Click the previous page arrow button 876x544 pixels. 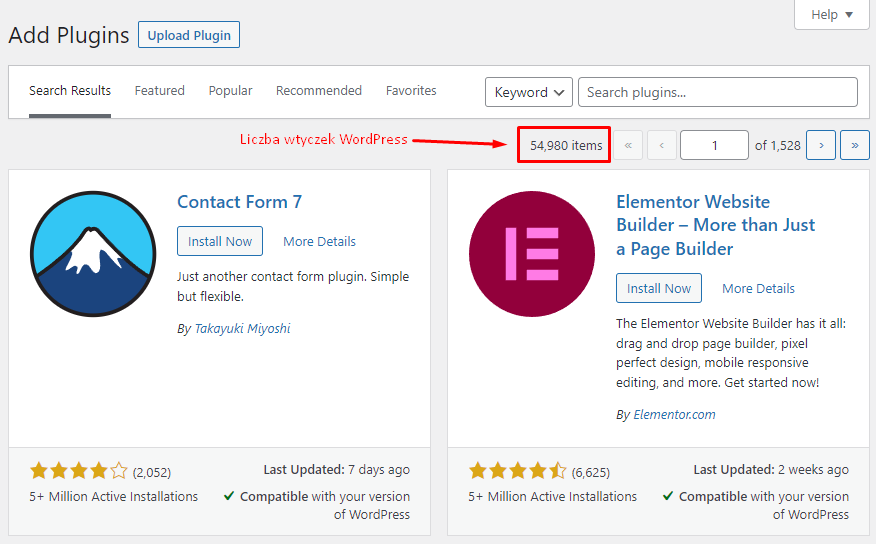coord(662,145)
